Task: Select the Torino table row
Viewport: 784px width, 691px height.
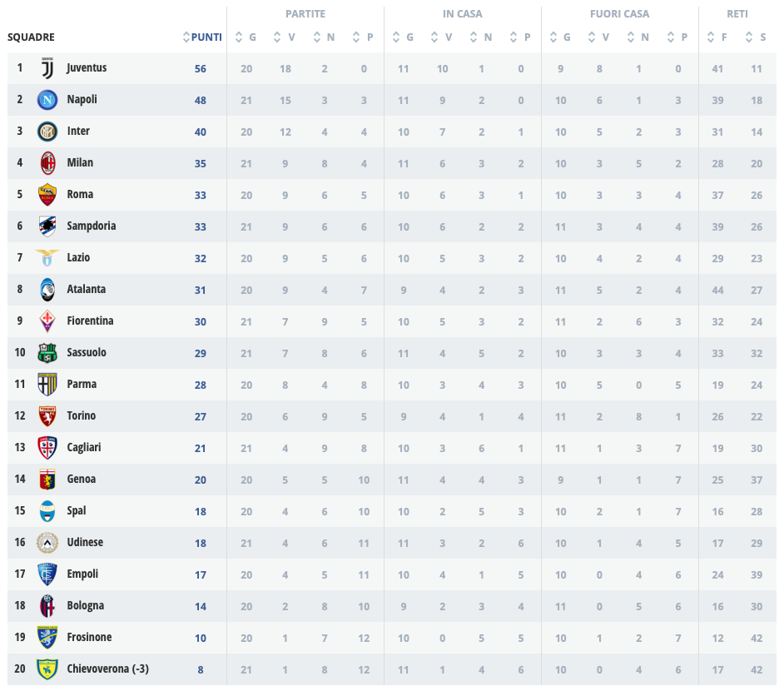Action: coord(391,416)
